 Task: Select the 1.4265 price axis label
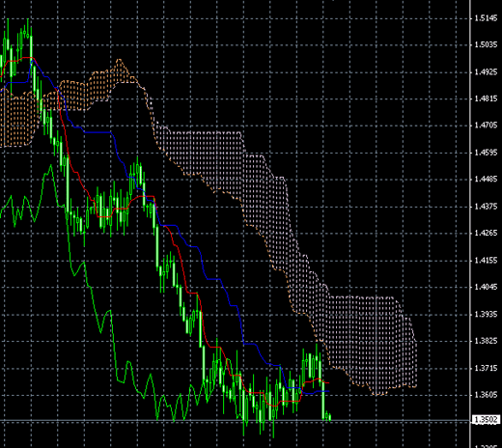(487, 233)
